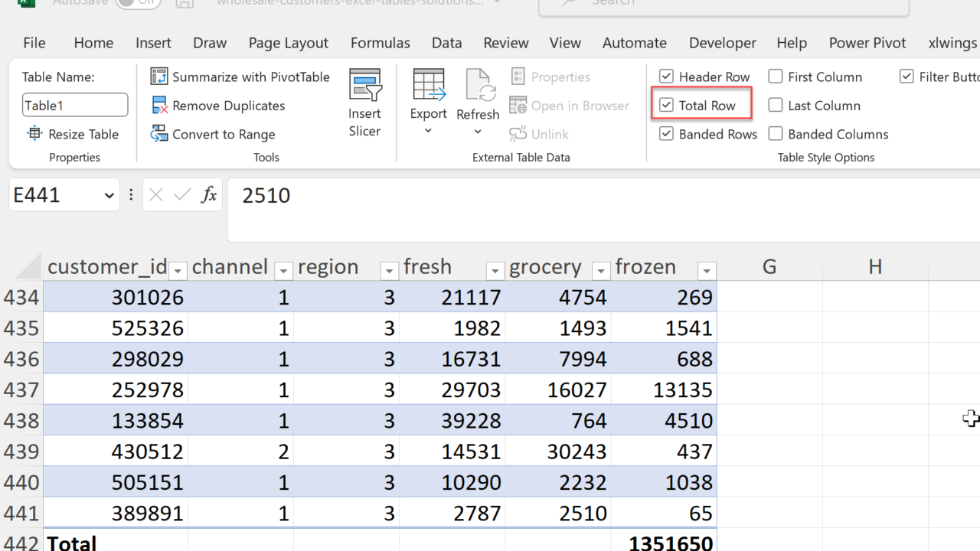
Task: Check the Banded Columns option
Action: click(x=776, y=134)
